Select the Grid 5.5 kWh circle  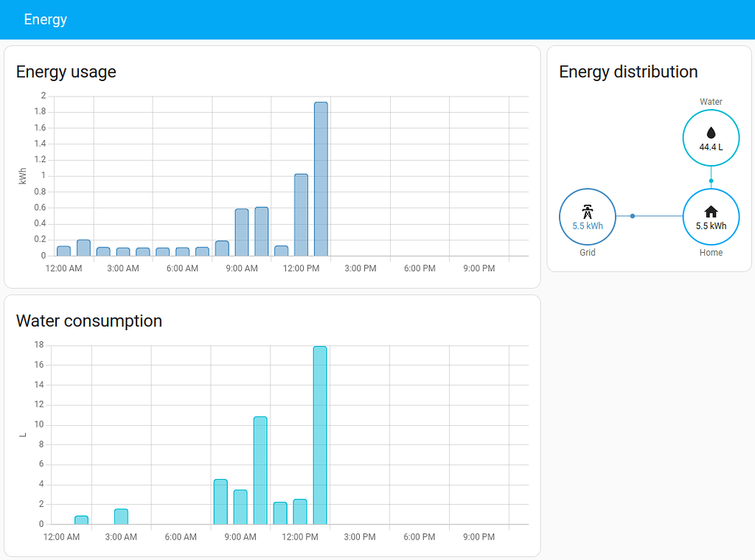point(587,217)
